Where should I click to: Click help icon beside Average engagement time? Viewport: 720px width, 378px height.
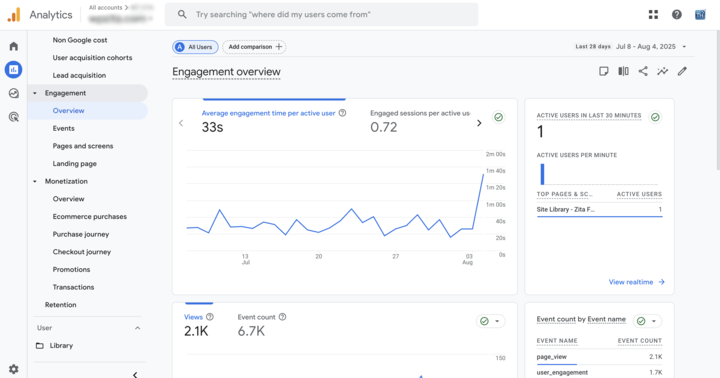pos(342,113)
